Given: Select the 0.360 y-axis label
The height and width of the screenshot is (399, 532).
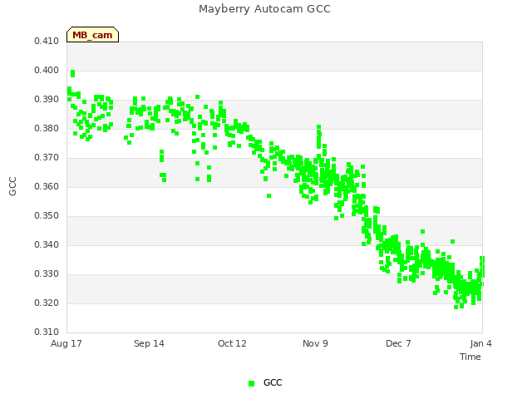Looking at the screenshot, I should (x=47, y=186).
